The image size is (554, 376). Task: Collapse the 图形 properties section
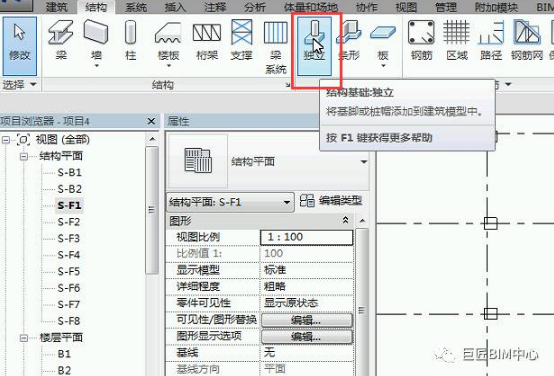(346, 220)
